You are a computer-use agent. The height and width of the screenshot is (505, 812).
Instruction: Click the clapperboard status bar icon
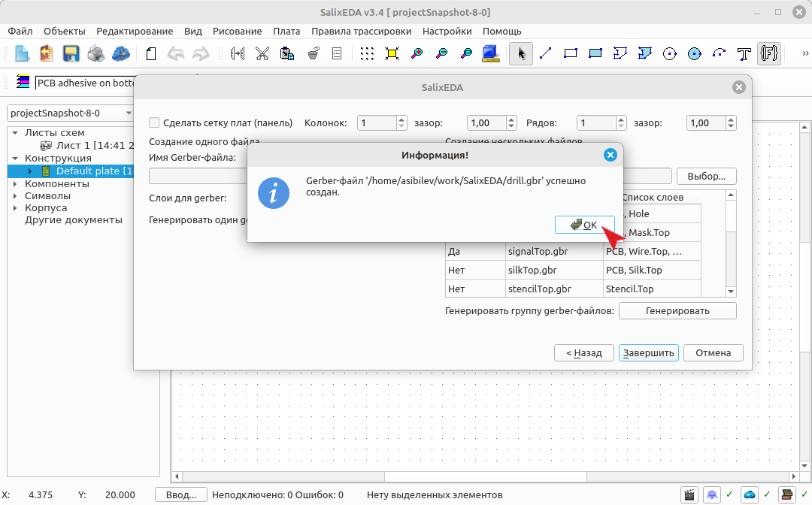pyautogui.click(x=689, y=495)
